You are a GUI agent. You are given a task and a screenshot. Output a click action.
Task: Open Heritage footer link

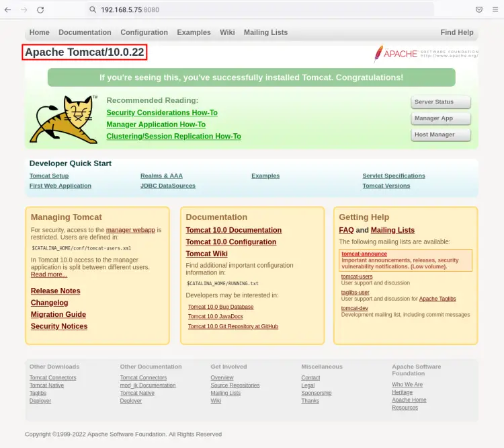coord(402,392)
